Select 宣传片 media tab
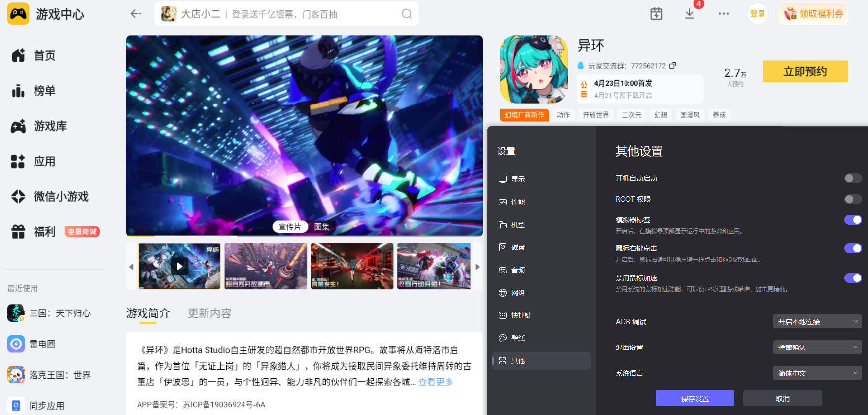This screenshot has width=868, height=415. [290, 227]
